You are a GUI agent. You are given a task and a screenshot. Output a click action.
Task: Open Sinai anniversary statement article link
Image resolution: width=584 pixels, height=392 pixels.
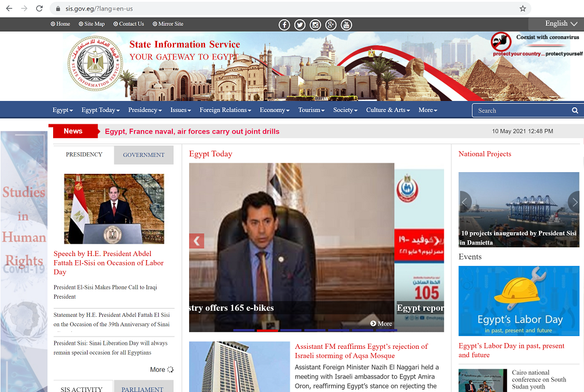(x=112, y=320)
